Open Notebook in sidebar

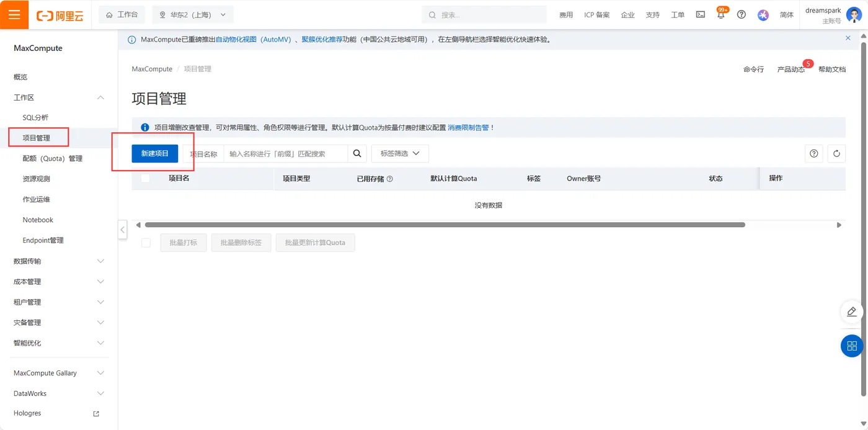pyautogui.click(x=38, y=220)
